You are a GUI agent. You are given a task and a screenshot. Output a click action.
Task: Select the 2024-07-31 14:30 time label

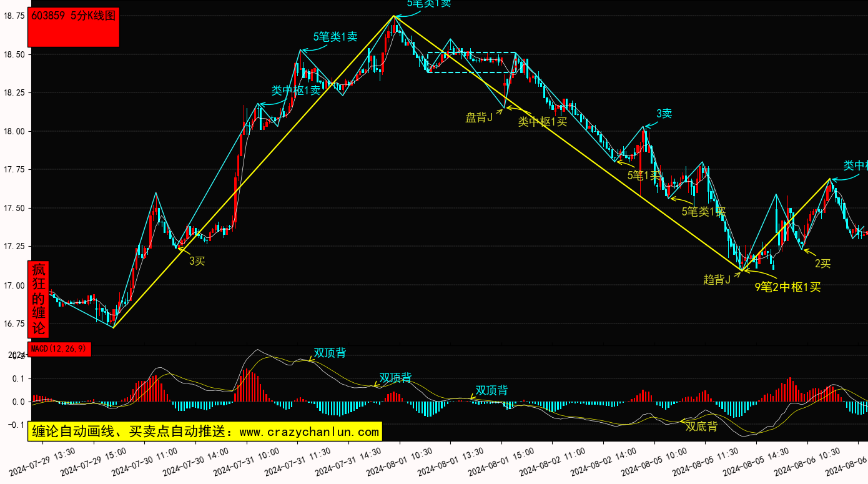pyautogui.click(x=349, y=461)
